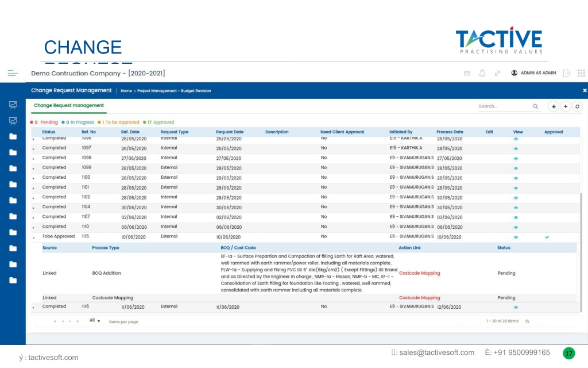Approve request 1115 with the checkmark icon
Image resolution: width=588 pixels, height=368 pixels.
coord(547,237)
